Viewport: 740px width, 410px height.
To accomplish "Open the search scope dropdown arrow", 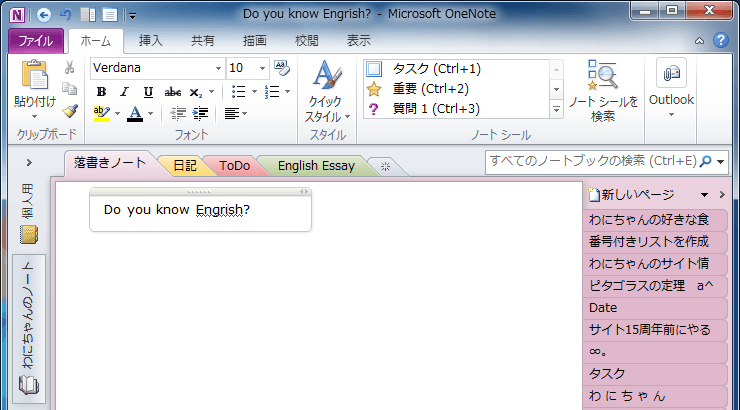I will pyautogui.click(x=721, y=162).
